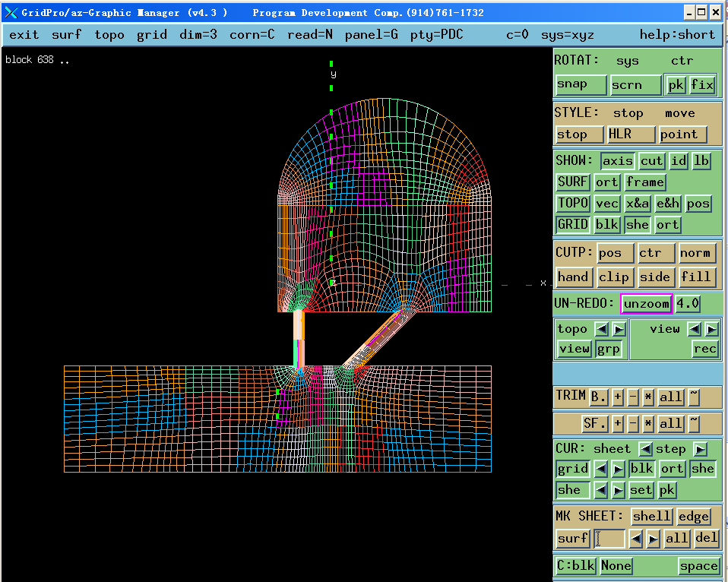
Task: Select HLR style button
Action: pyautogui.click(x=630, y=134)
